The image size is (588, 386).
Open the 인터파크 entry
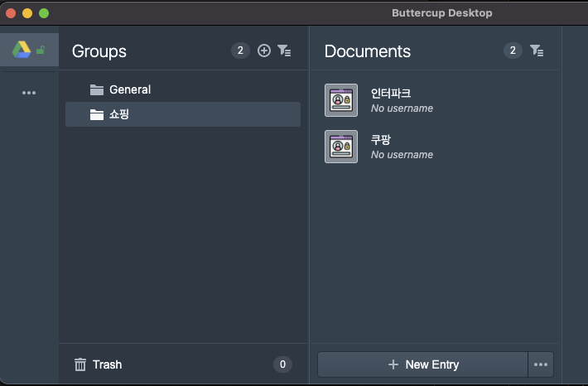pyautogui.click(x=435, y=100)
